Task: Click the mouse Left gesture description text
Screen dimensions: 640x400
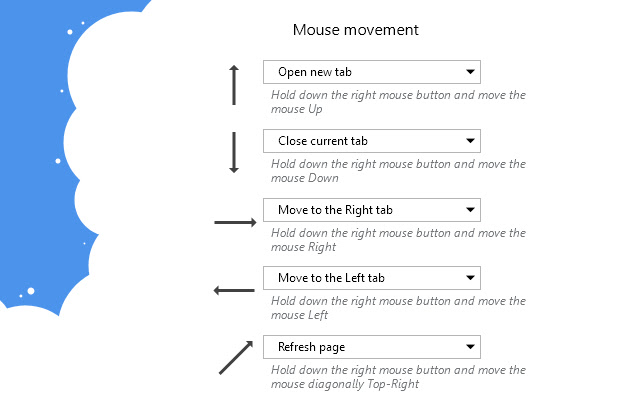Action: click(x=398, y=308)
